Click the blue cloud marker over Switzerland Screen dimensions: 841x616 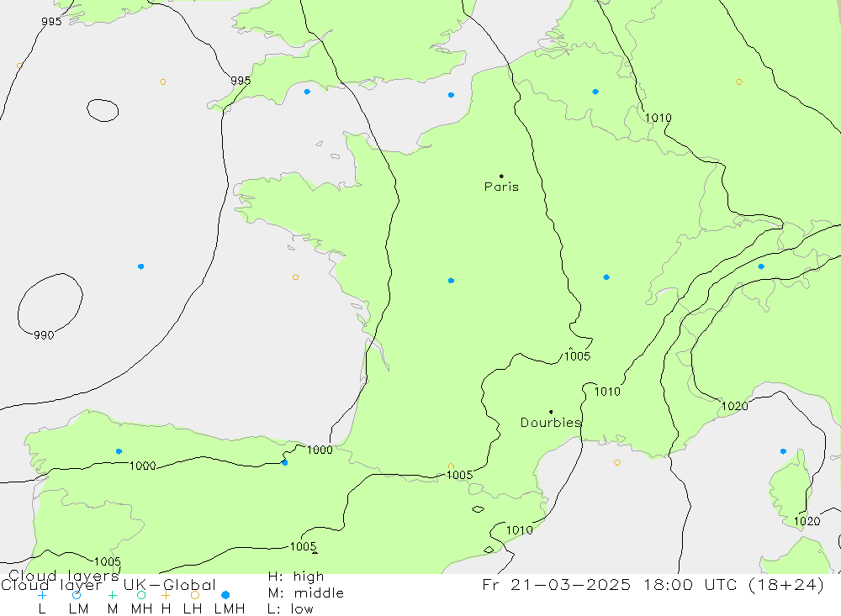click(x=761, y=266)
